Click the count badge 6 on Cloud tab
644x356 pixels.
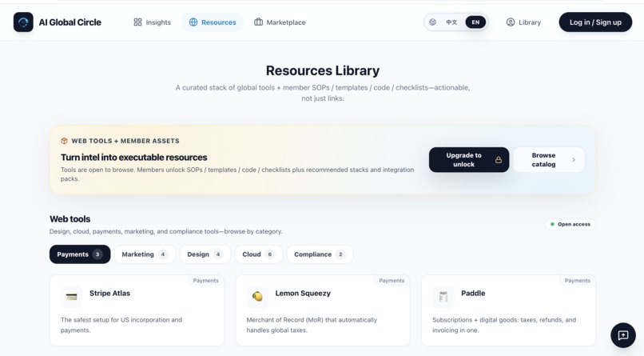(x=270, y=254)
